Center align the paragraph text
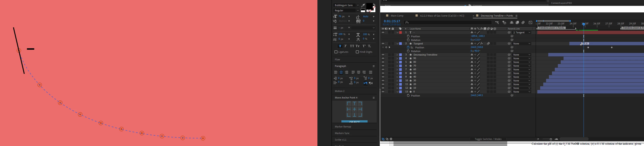This screenshot has width=644, height=146. 341,73
